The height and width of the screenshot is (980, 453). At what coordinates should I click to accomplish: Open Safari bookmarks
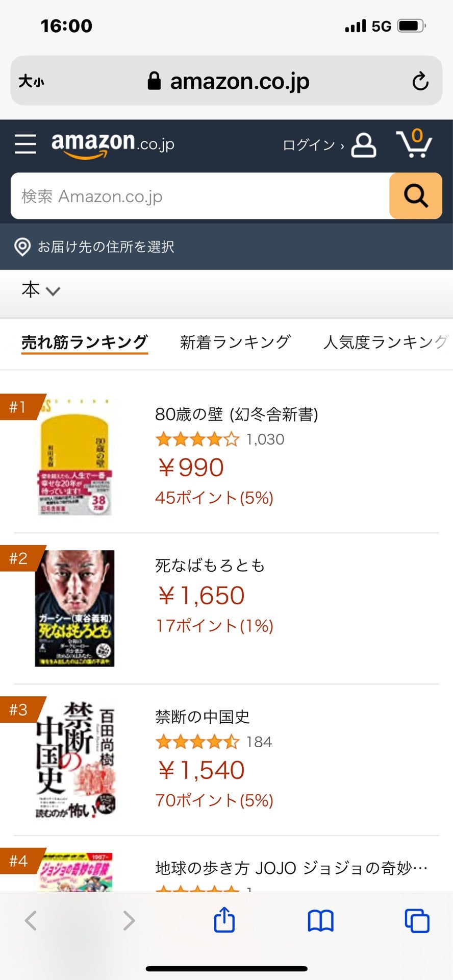320,921
